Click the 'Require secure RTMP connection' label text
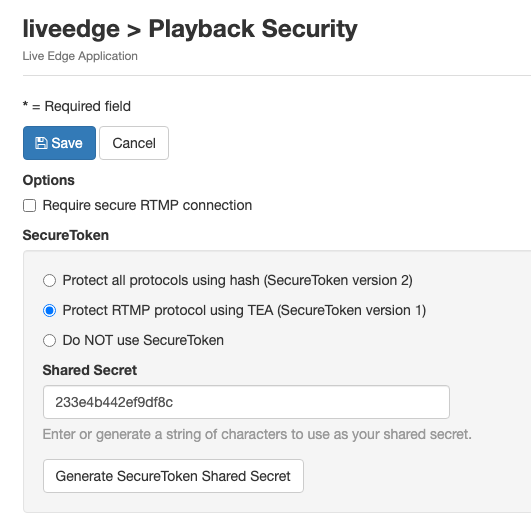This screenshot has width=531, height=532. [147, 205]
